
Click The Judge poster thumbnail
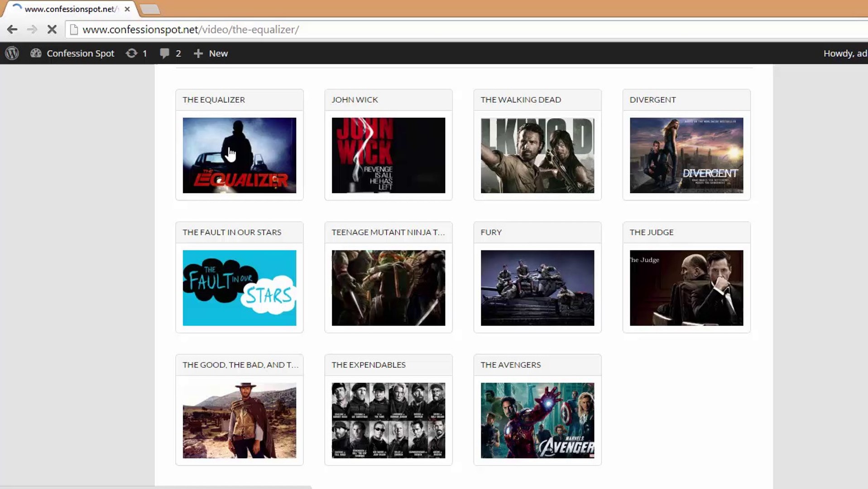686,288
